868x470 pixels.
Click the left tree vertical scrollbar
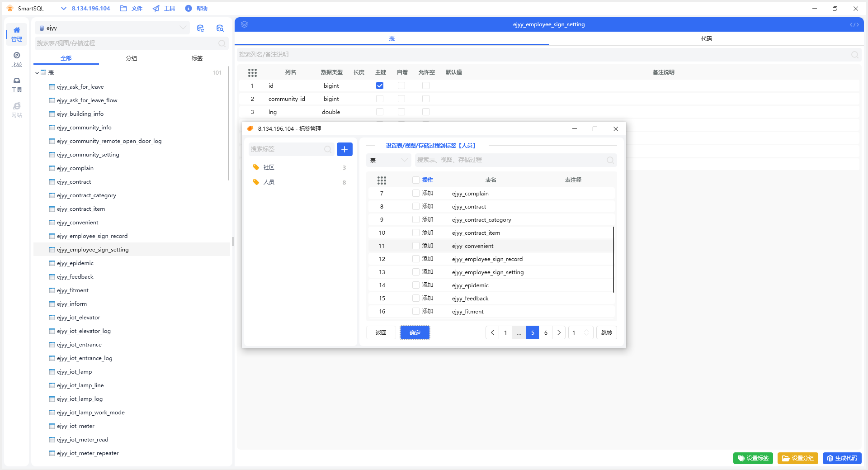pyautogui.click(x=229, y=124)
